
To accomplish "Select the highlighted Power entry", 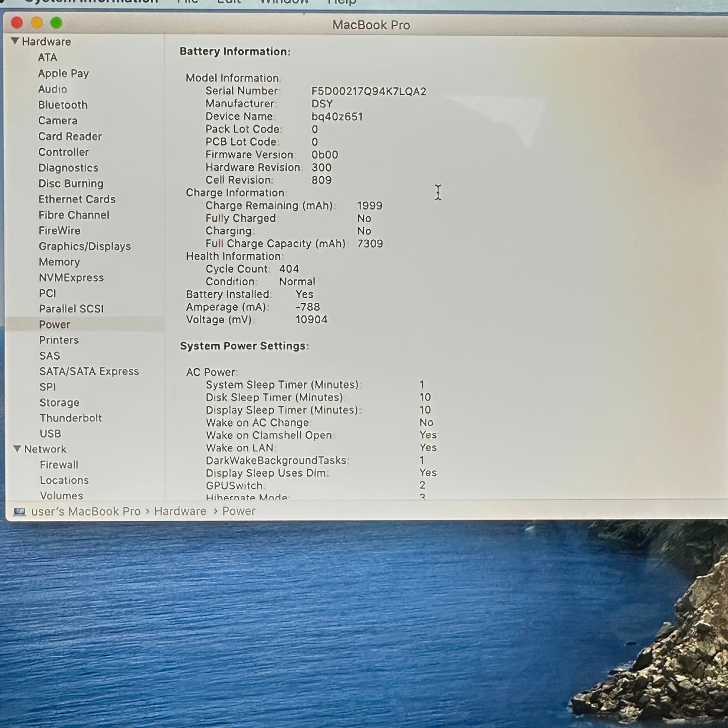I will click(x=55, y=324).
